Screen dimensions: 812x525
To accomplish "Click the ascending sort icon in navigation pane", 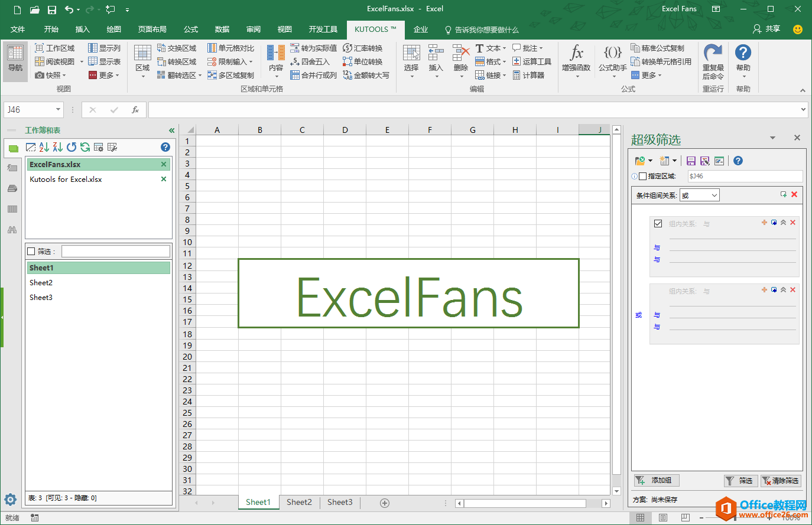I will tap(44, 147).
